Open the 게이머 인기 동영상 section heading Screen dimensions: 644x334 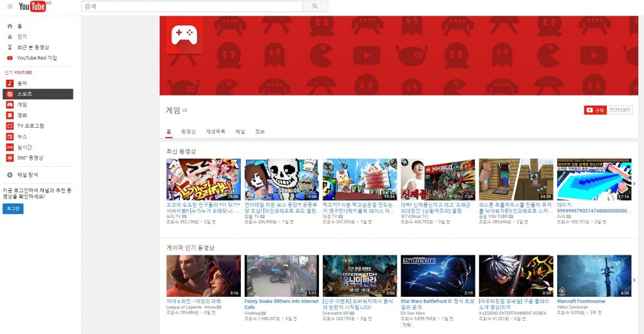pyautogui.click(x=191, y=248)
